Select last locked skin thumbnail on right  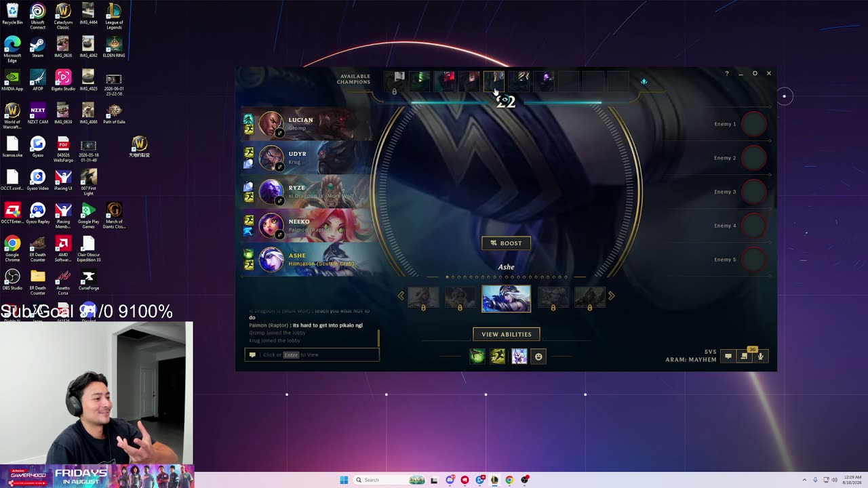click(x=589, y=299)
